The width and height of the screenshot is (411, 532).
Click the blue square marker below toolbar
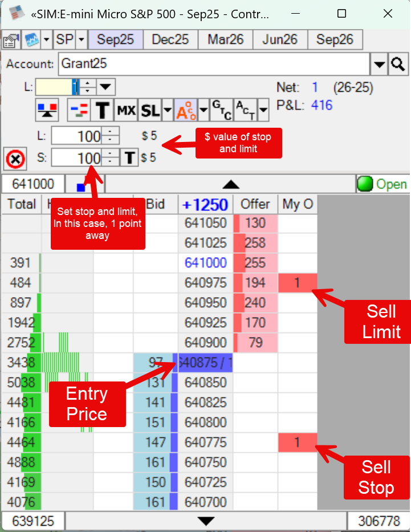[80, 186]
